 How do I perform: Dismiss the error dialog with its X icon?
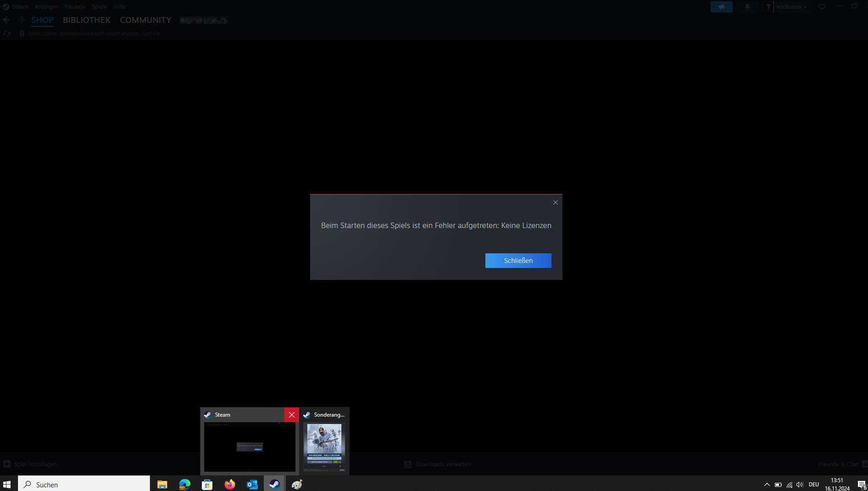click(556, 202)
